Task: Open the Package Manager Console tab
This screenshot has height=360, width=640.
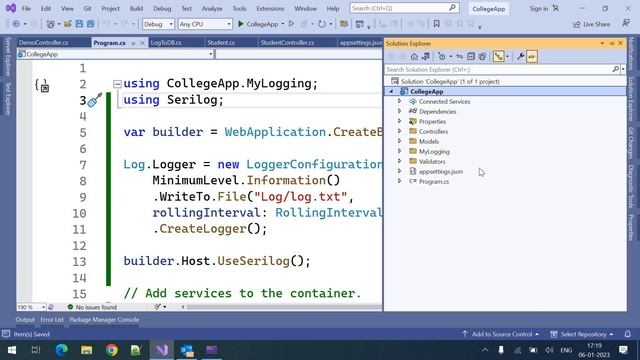Action: (x=104, y=320)
